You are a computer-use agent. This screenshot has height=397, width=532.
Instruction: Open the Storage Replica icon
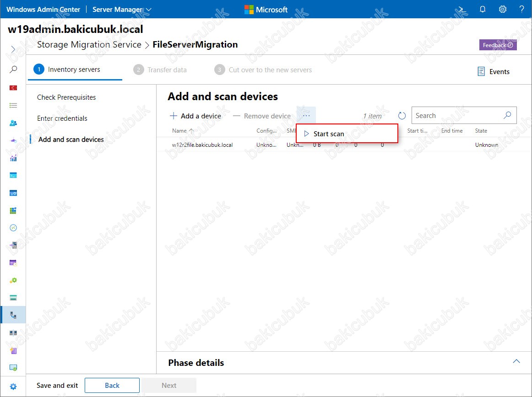[x=13, y=333]
